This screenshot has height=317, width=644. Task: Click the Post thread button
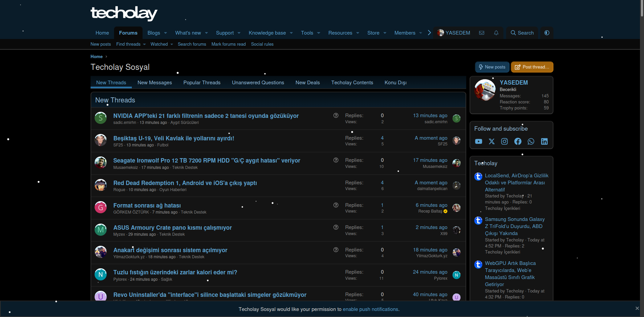pyautogui.click(x=532, y=67)
